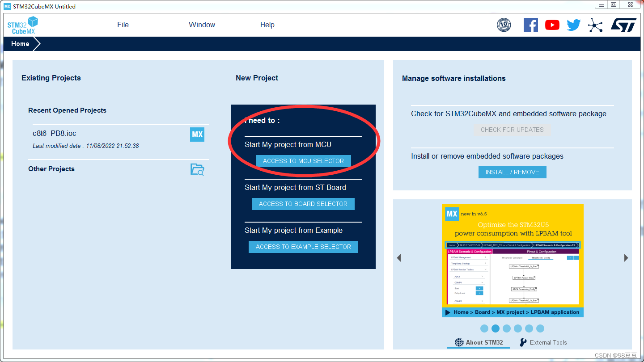Show previous banner with left arrow
Viewport: 644px width, 362px height.
399,258
